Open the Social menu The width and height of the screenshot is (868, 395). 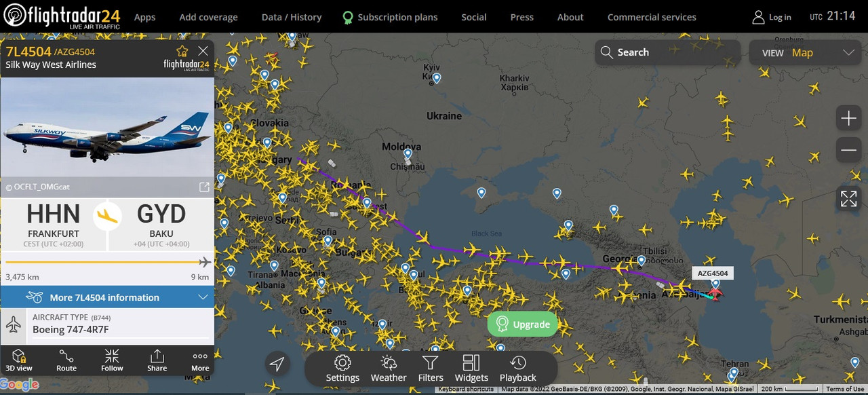tap(474, 17)
